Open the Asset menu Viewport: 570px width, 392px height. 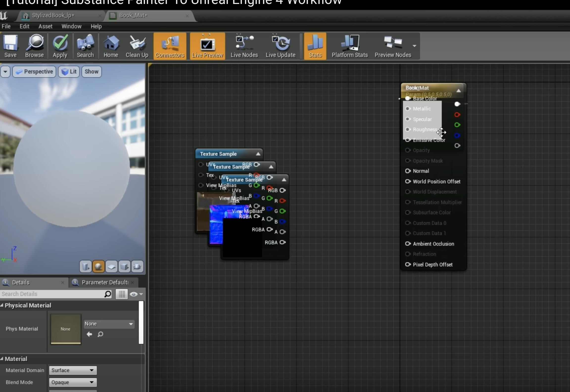[45, 26]
